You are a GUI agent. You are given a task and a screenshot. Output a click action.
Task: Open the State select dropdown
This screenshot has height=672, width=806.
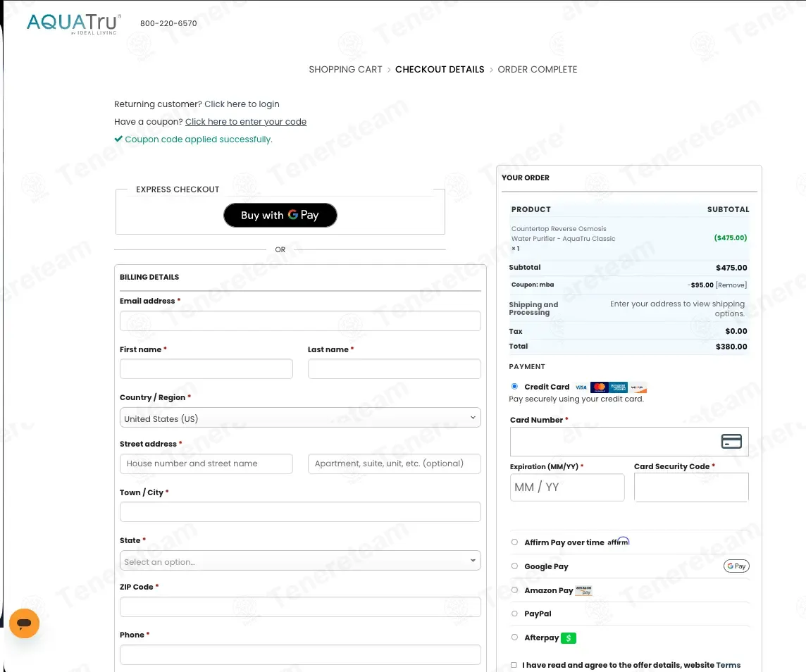(300, 561)
